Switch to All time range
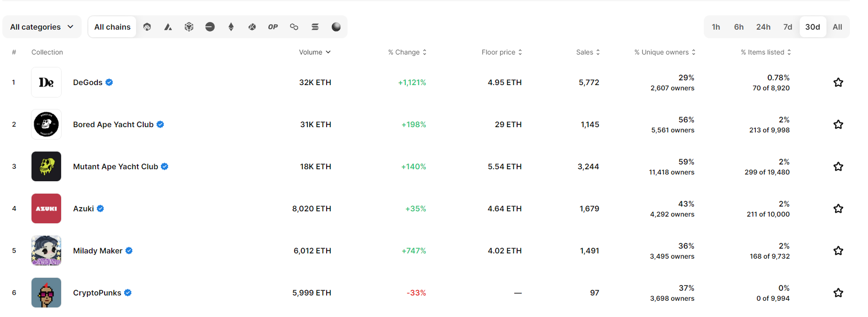 coord(837,27)
